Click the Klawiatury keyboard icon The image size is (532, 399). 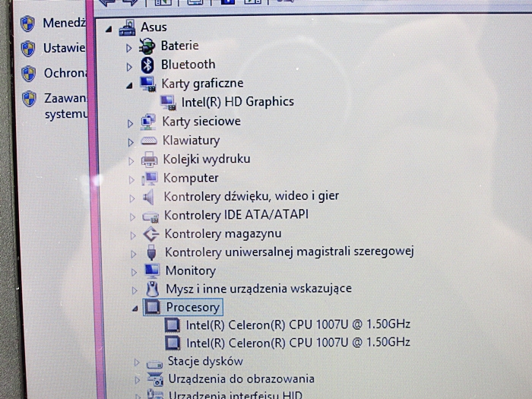coord(149,141)
